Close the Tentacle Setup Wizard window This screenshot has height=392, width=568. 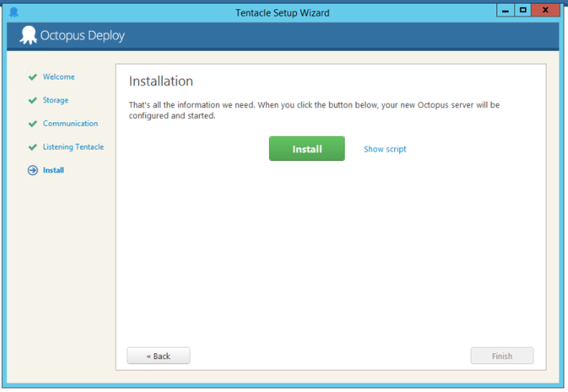coord(545,10)
